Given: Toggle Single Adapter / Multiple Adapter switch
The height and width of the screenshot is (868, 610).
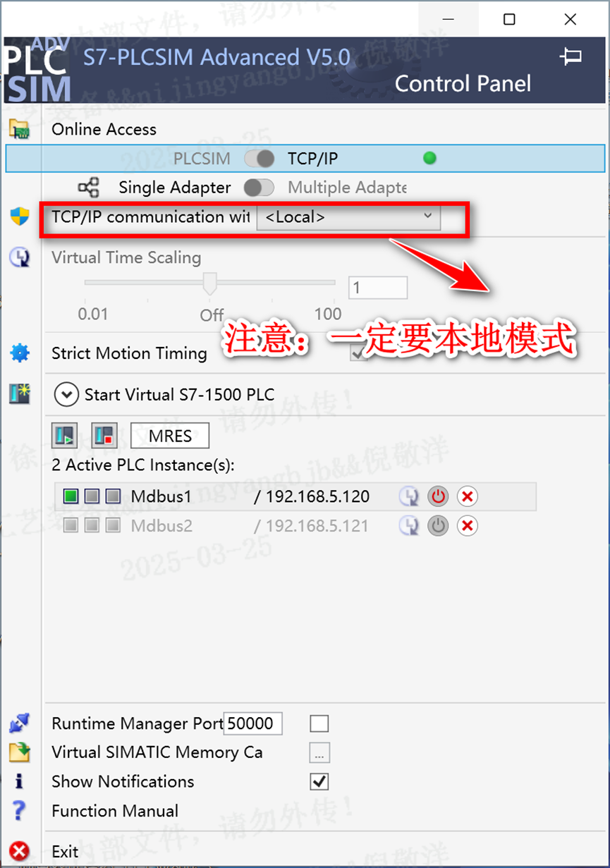Looking at the screenshot, I should (259, 188).
